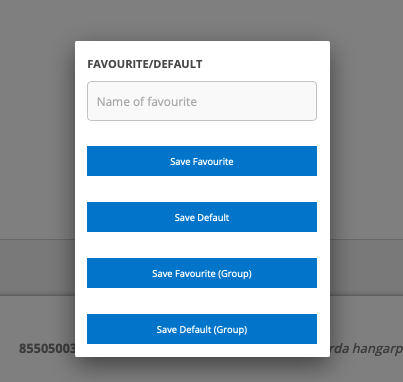Activate the first blue button, Save Favourite

(202, 161)
